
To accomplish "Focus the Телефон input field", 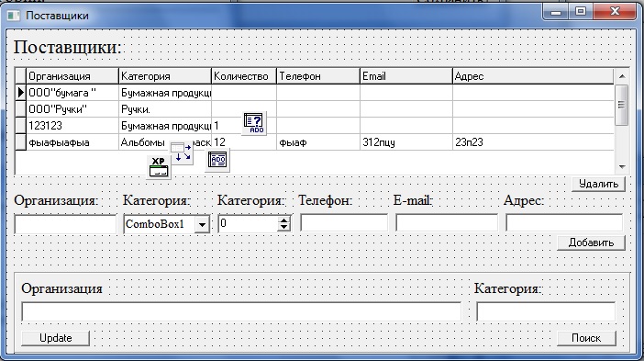I will pyautogui.click(x=344, y=223).
